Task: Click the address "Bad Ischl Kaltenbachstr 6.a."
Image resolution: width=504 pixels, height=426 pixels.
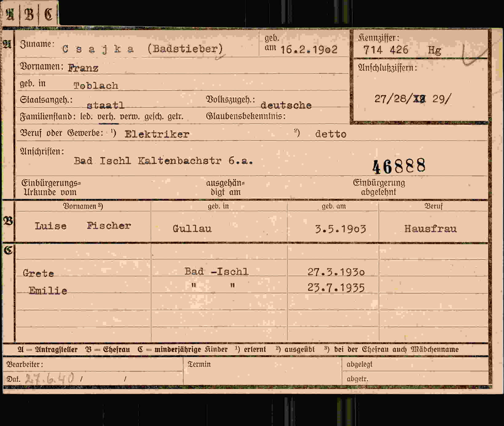Action: pyautogui.click(x=164, y=161)
